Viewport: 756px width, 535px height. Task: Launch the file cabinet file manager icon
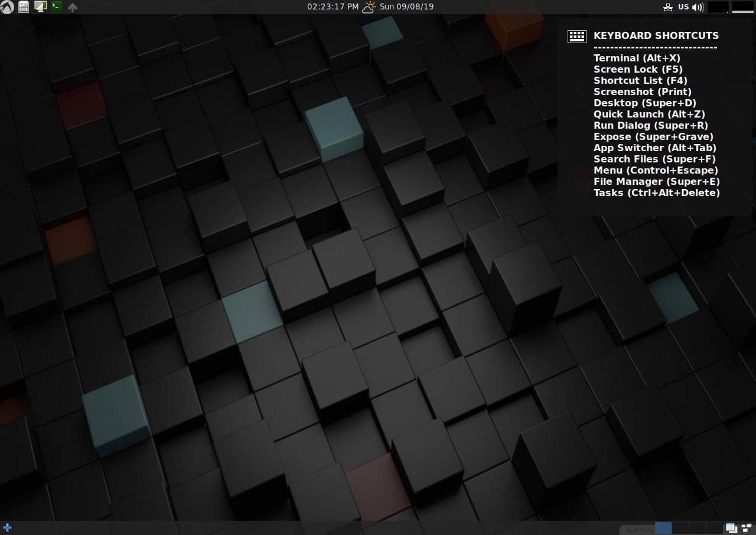pos(24,7)
